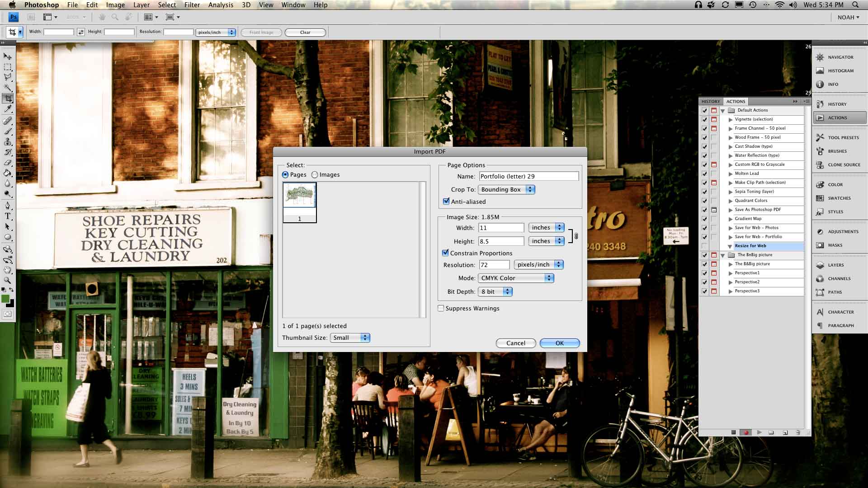Select the Eyedropper tool in toolbox
Screen dimensions: 868x488
8,109
